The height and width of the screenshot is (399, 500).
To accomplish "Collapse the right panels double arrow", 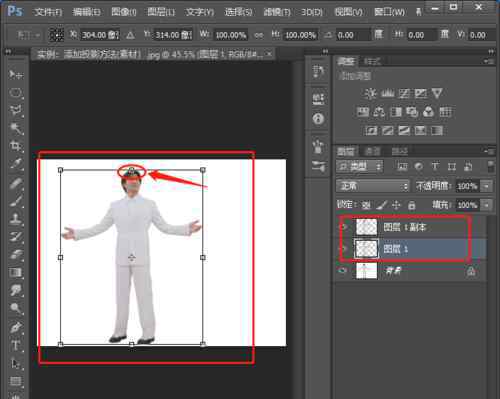I will 491,51.
